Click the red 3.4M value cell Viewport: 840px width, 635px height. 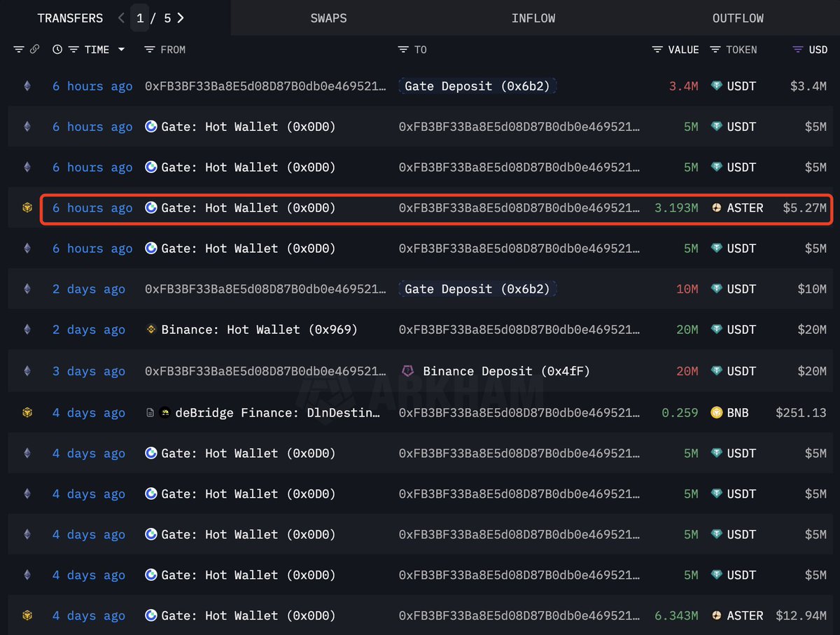[x=684, y=86]
